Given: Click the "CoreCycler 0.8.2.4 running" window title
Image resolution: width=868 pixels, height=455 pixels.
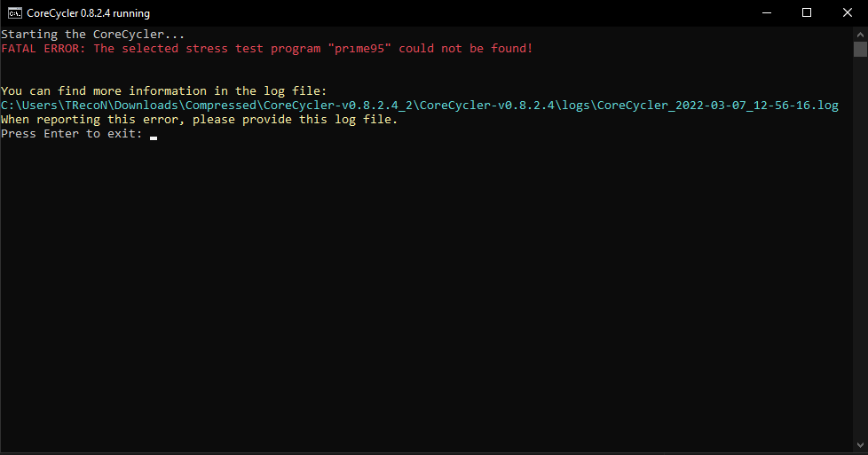Looking at the screenshot, I should [x=88, y=13].
